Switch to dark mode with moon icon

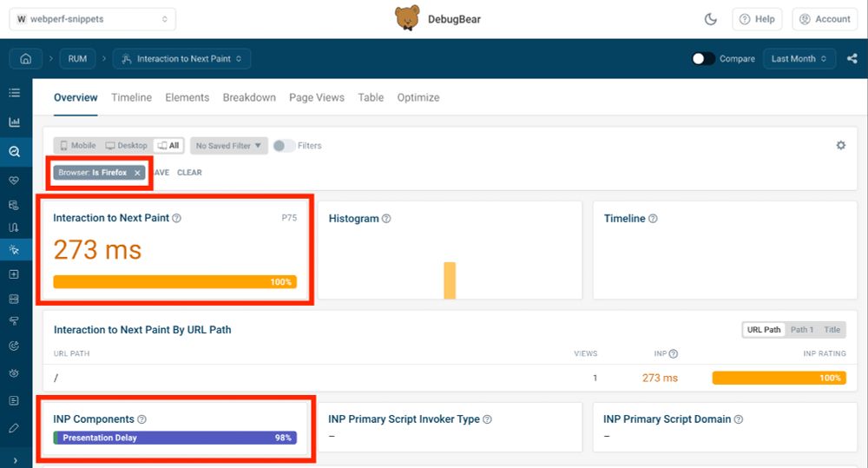710,19
